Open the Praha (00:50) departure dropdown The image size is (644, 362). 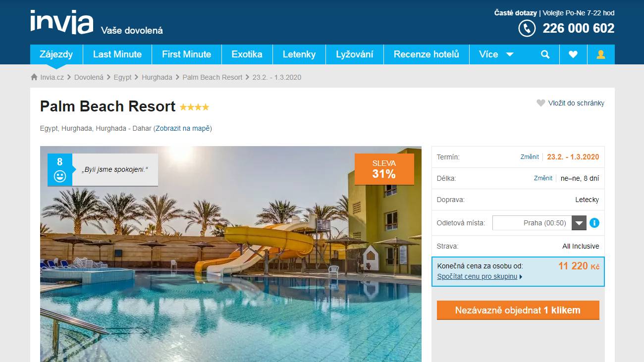539,223
